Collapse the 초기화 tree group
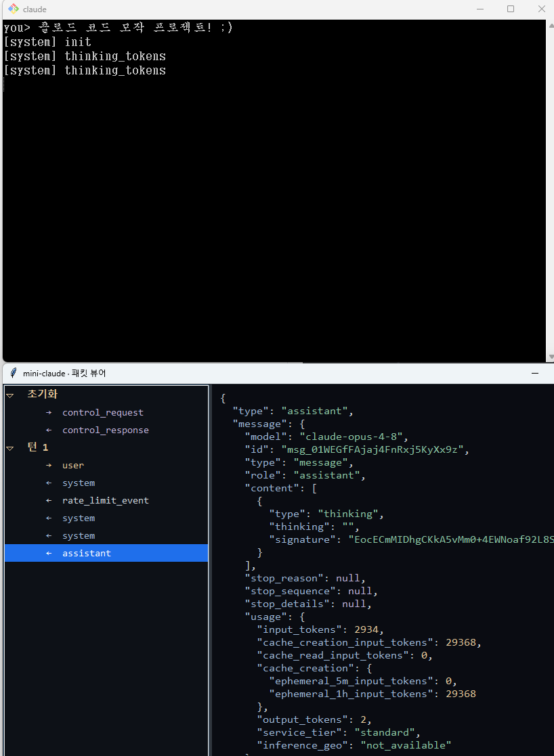 [x=9, y=395]
